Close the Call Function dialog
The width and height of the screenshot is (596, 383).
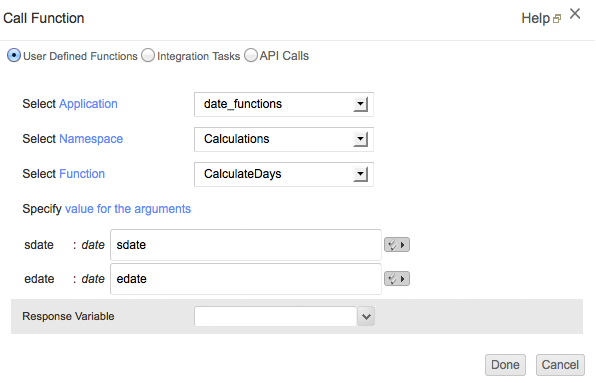[x=575, y=14]
